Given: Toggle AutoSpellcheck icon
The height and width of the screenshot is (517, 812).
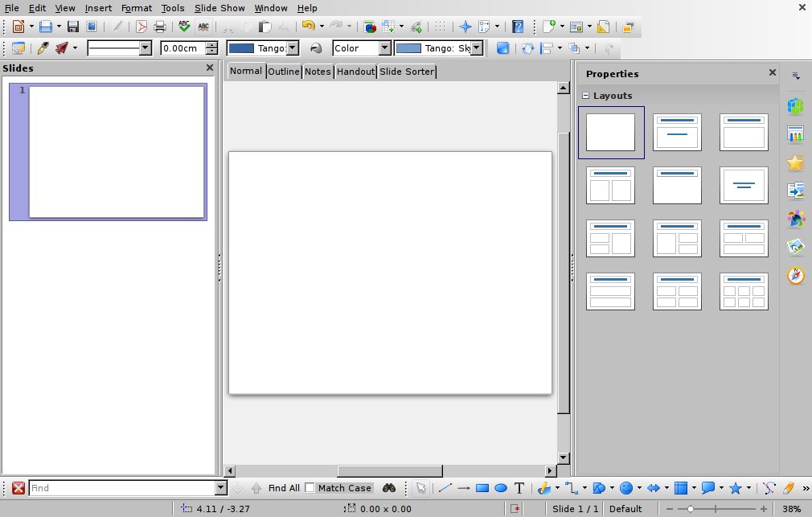Looking at the screenshot, I should click(x=204, y=27).
